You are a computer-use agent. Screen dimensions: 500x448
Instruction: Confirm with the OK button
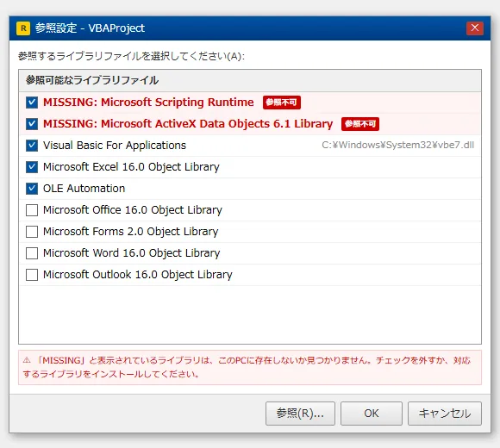[372, 414]
